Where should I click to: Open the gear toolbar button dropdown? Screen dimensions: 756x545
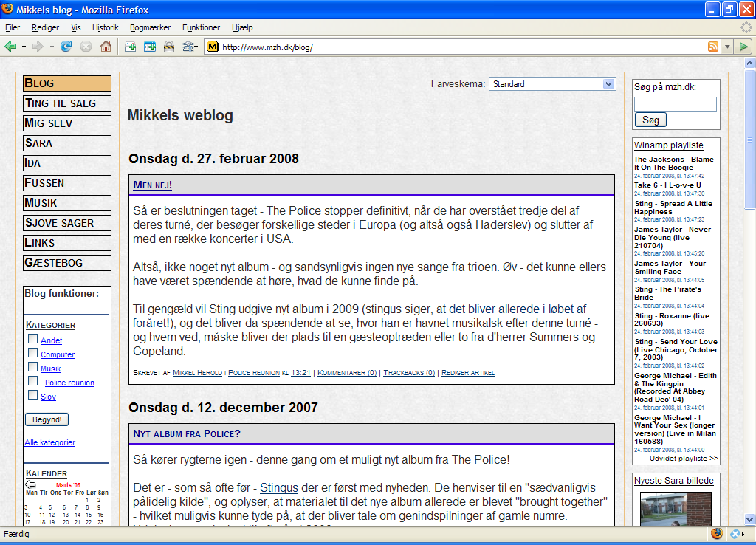click(196, 47)
